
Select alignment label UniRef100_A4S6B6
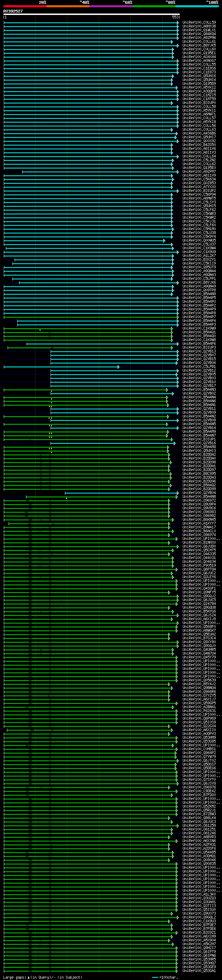pos(199,133)
